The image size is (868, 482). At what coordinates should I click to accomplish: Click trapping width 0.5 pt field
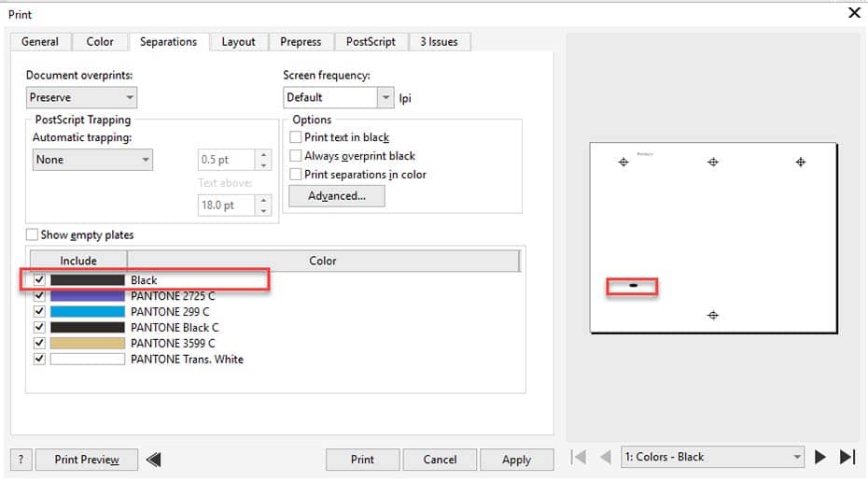[x=227, y=160]
